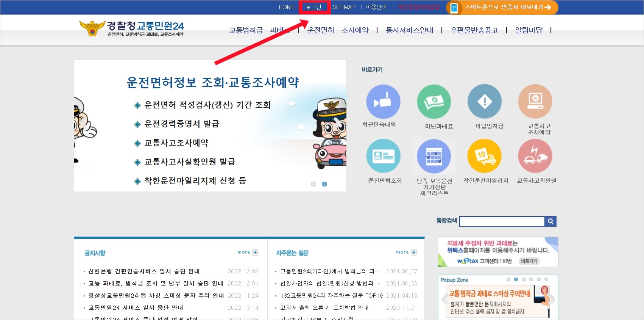644x320 pixels.
Task: Open the 미납과태료 money icon
Action: tap(434, 102)
